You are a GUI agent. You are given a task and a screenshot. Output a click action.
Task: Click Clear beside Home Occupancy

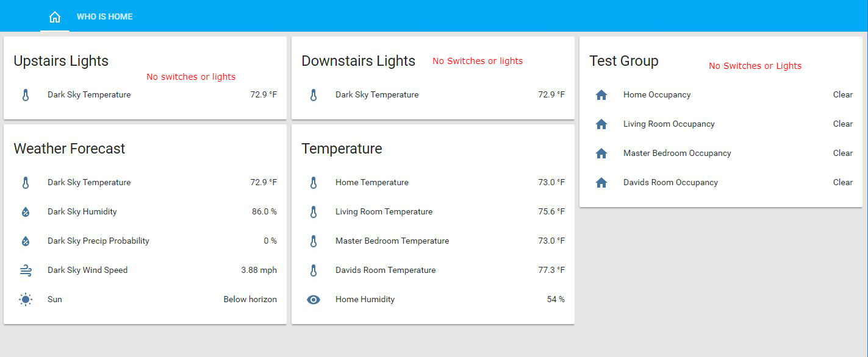coord(842,94)
